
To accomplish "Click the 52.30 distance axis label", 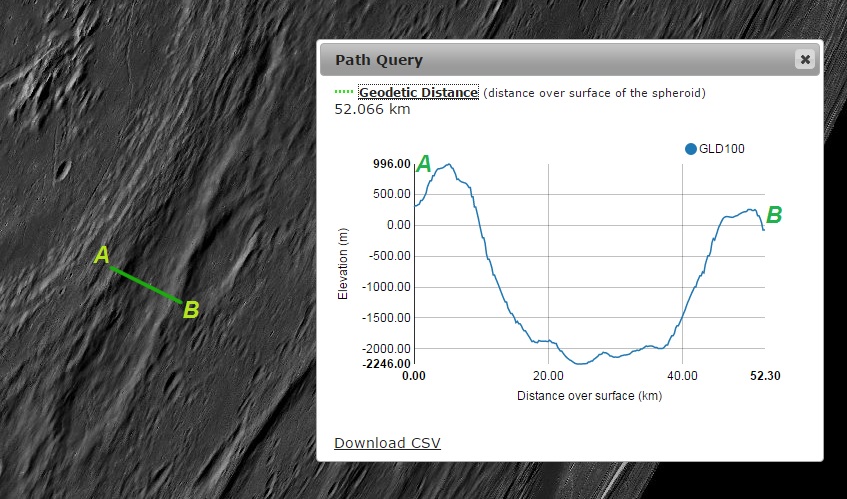I will pos(766,376).
